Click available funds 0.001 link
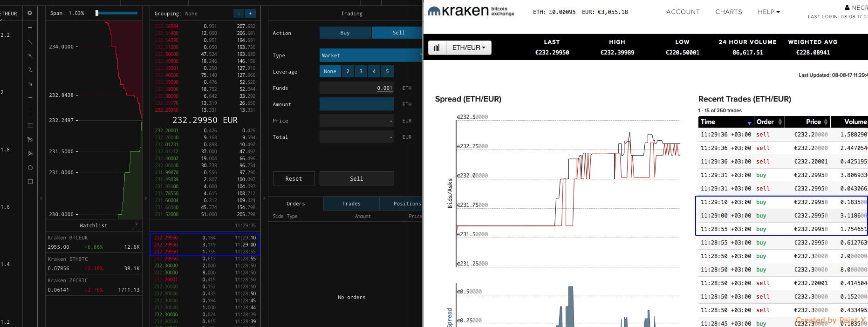 click(x=385, y=88)
